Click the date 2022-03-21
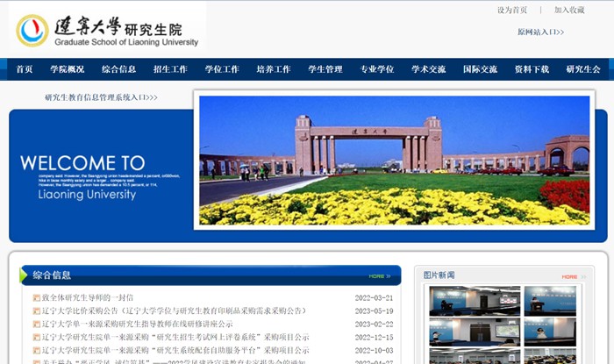The width and height of the screenshot is (614, 364). (374, 298)
